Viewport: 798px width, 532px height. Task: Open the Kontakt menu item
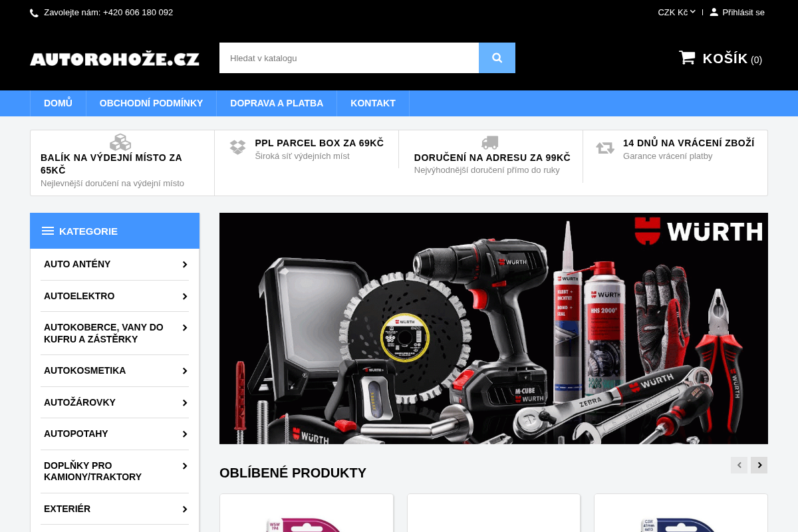click(373, 103)
